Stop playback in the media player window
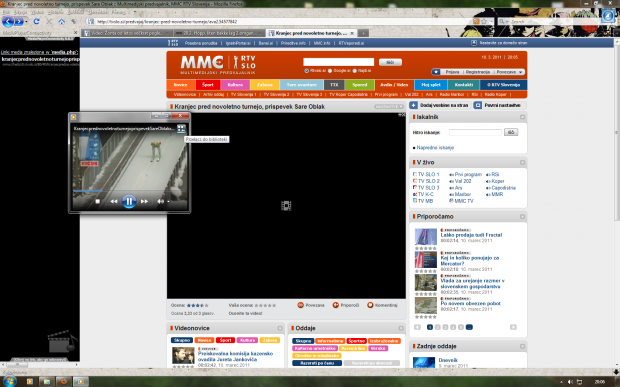Image resolution: width=620 pixels, height=387 pixels. point(98,201)
